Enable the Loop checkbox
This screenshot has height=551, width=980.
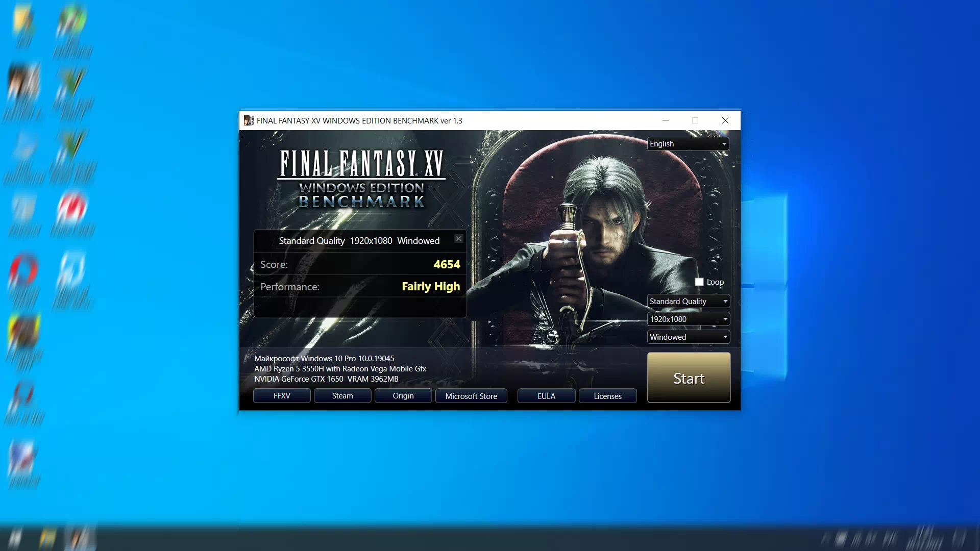click(x=699, y=282)
